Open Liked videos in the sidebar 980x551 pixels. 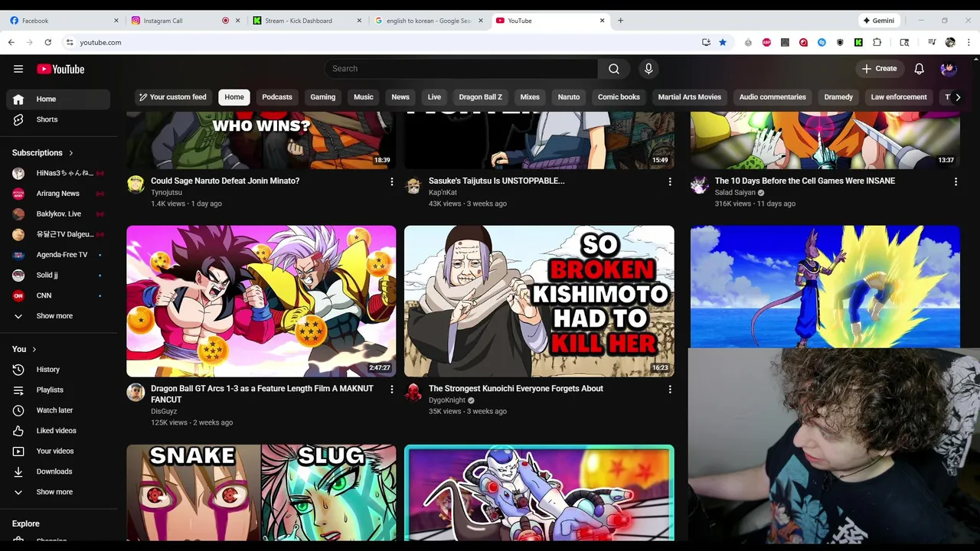[58, 431]
